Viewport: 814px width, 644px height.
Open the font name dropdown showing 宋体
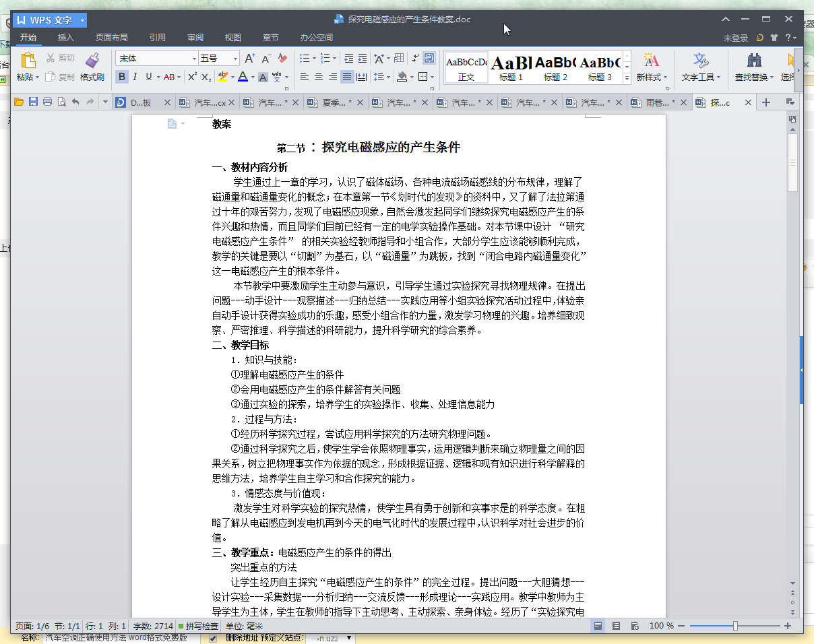tap(195, 59)
